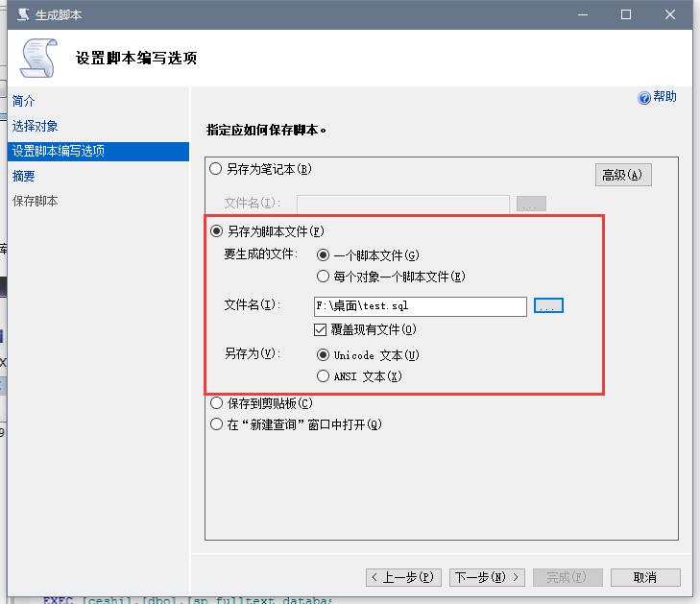
Task: Select 另存为笔记本 radio option
Action: pyautogui.click(x=216, y=169)
